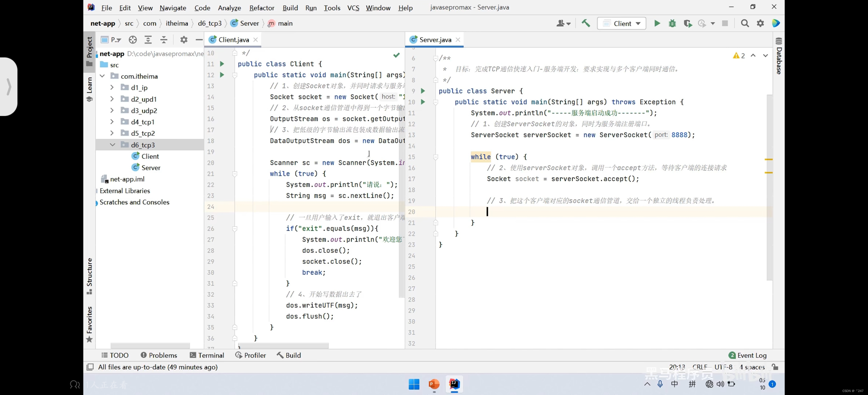Viewport: 868px width, 395px height.
Task: Open PowerPoint from Windows taskbar
Action: coord(434,384)
